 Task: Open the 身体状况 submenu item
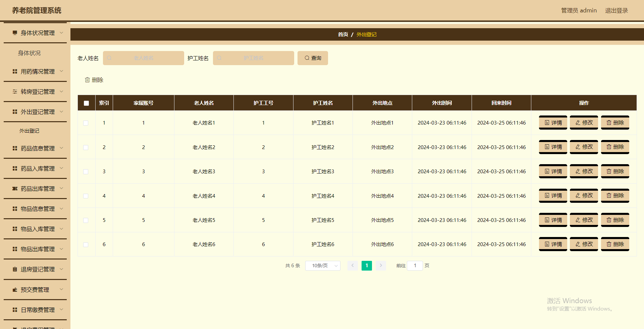(x=29, y=53)
